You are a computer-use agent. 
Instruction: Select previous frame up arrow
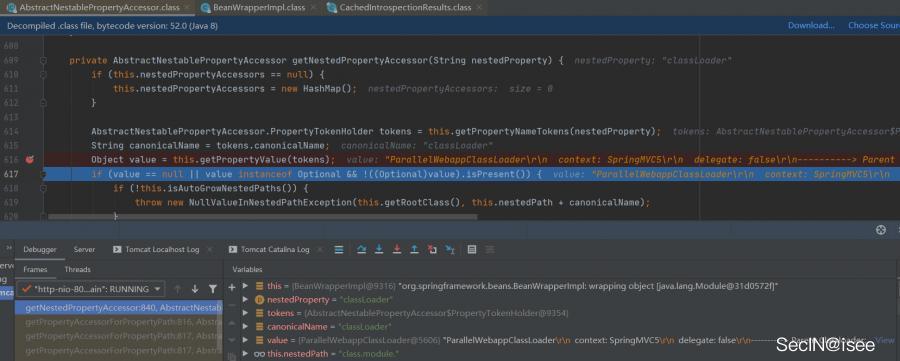177,289
